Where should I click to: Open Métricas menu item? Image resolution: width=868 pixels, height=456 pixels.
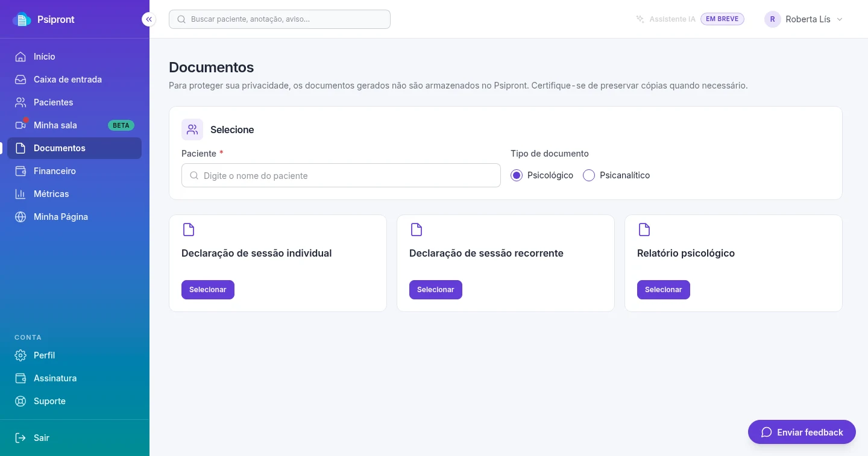[x=75, y=194]
